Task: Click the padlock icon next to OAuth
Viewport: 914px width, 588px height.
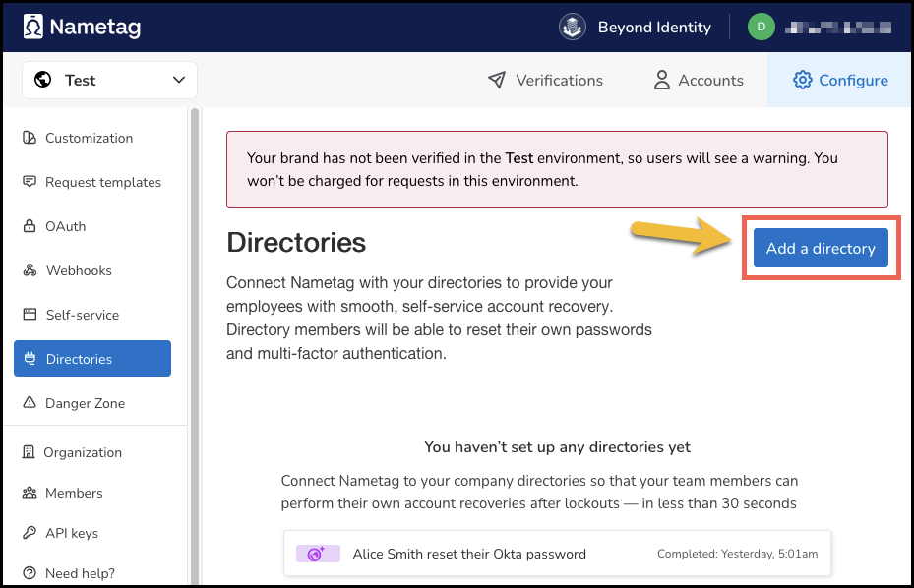Action: [x=29, y=226]
